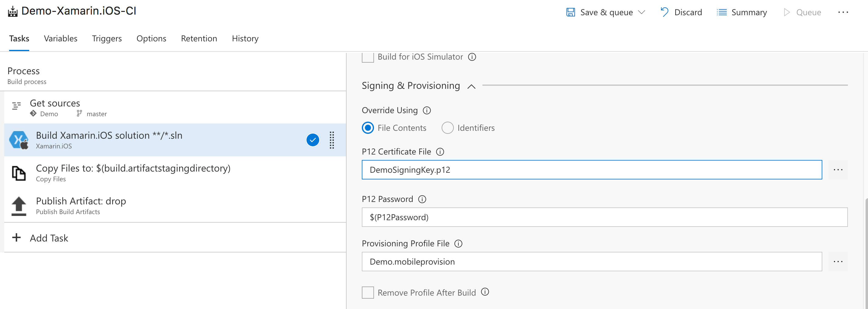The width and height of the screenshot is (868, 309).
Task: Browse for a provisioning profile via ellipsis
Action: 838,261
